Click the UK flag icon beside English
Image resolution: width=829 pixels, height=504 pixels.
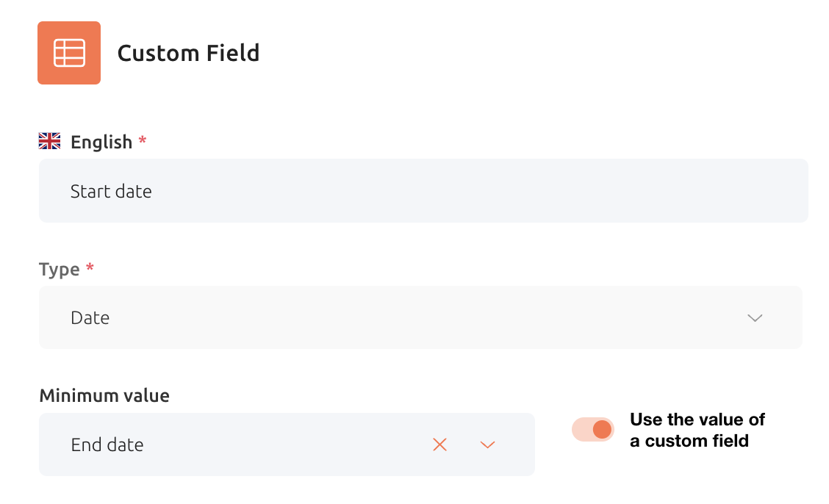tap(50, 141)
